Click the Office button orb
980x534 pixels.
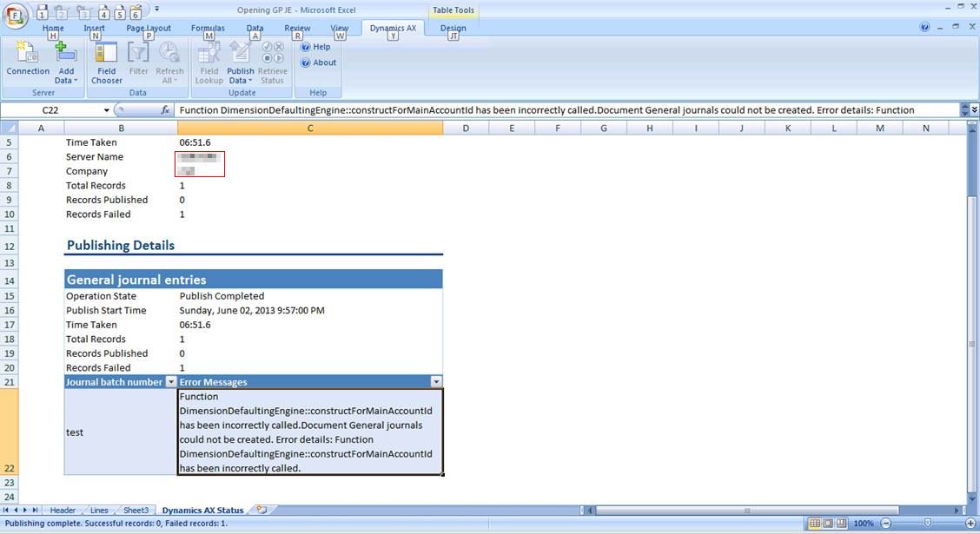[15, 16]
